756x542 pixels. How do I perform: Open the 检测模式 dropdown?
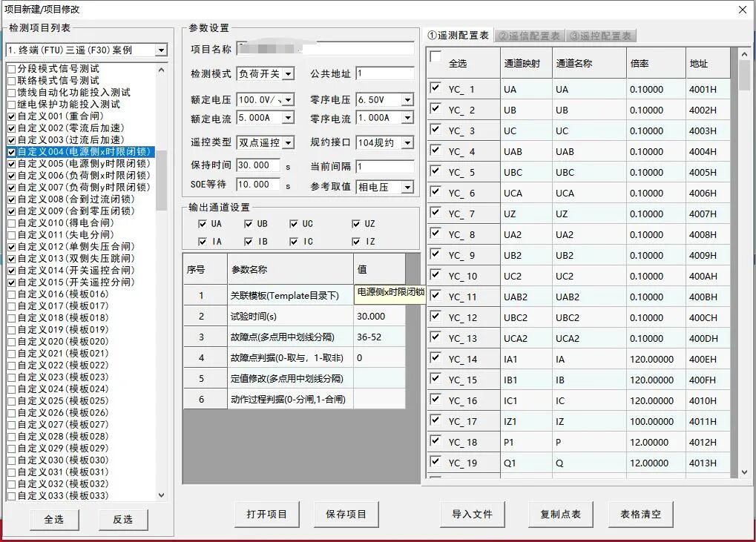(x=288, y=74)
